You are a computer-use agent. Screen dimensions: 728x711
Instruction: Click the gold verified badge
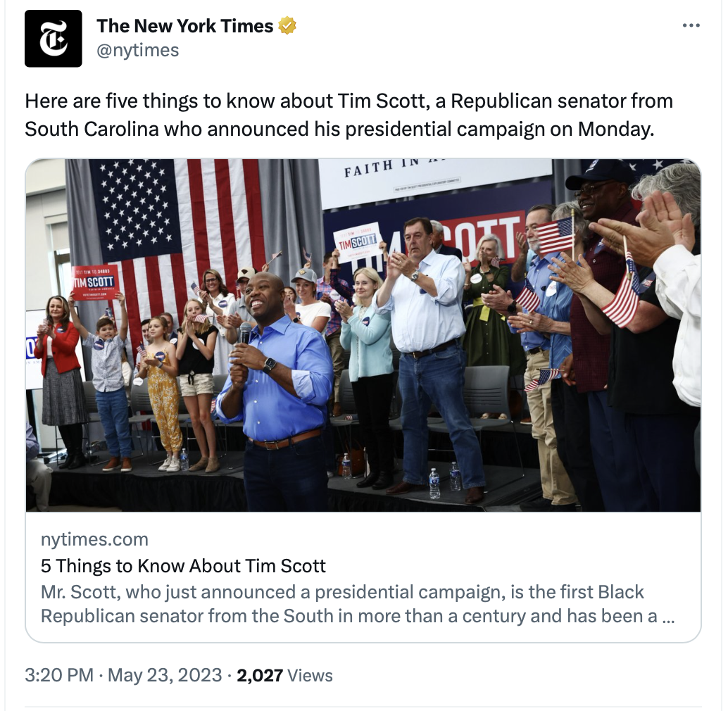point(287,26)
